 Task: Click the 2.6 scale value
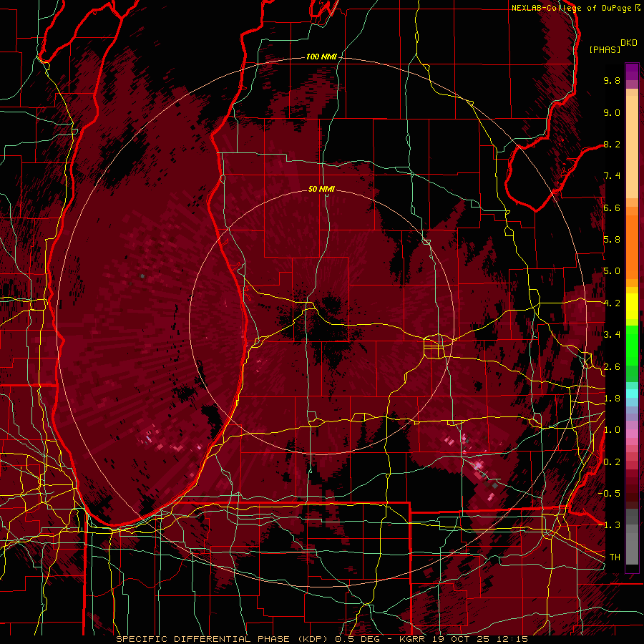(612, 367)
